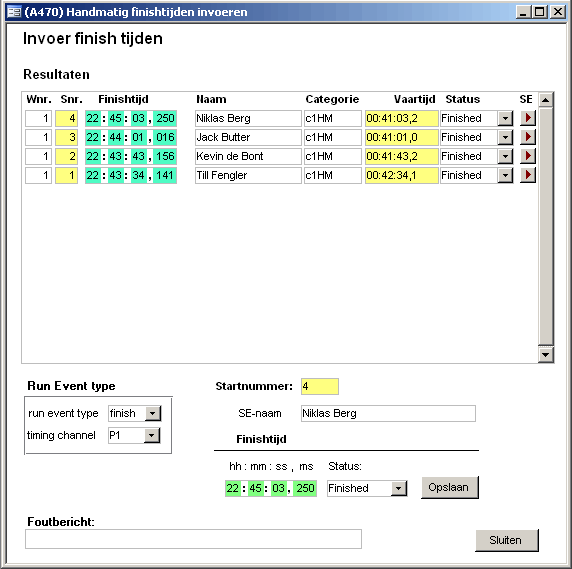The width and height of the screenshot is (572, 569).
Task: Click the Opslaan button
Action: [449, 488]
